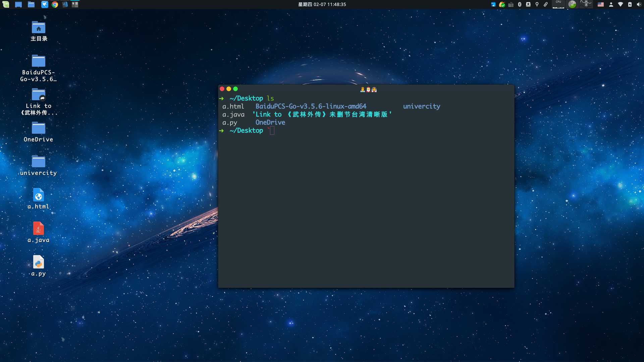Viewport: 644px width, 362px height.
Task: Open the volume control slider
Action: pos(639,5)
